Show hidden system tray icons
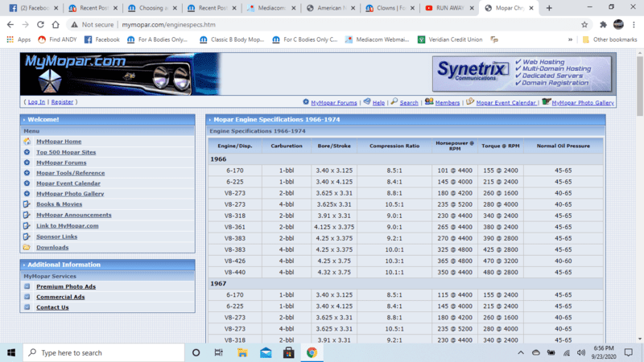The image size is (644, 362). (x=521, y=352)
